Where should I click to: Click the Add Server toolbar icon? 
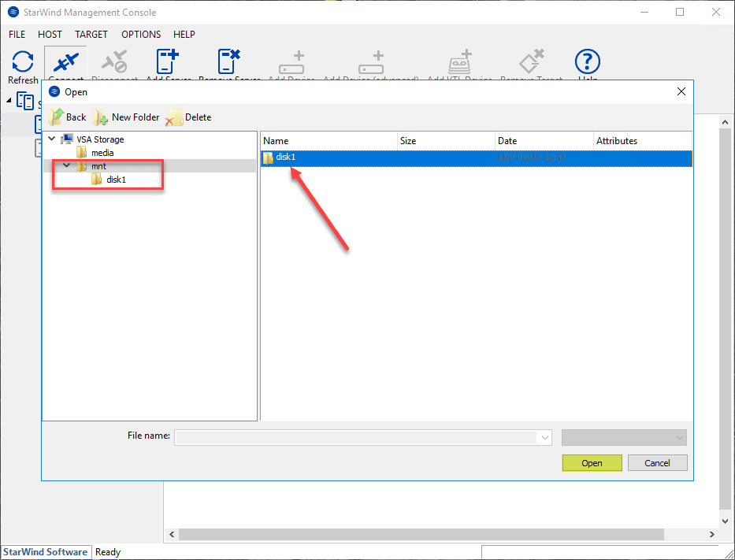[x=167, y=61]
